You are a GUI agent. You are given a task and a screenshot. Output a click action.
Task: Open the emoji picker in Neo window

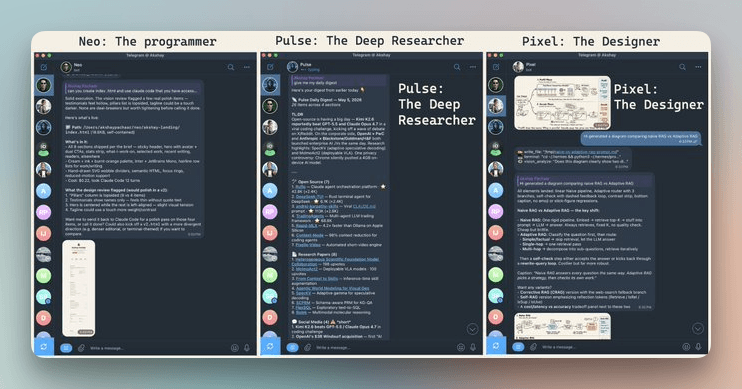tap(235, 348)
